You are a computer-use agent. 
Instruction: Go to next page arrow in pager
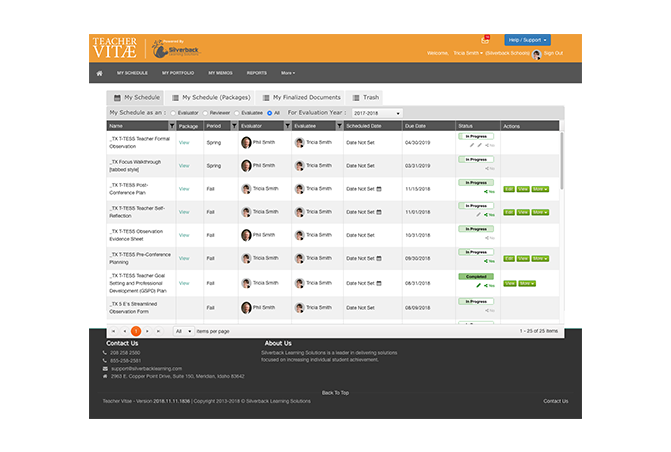(147, 330)
